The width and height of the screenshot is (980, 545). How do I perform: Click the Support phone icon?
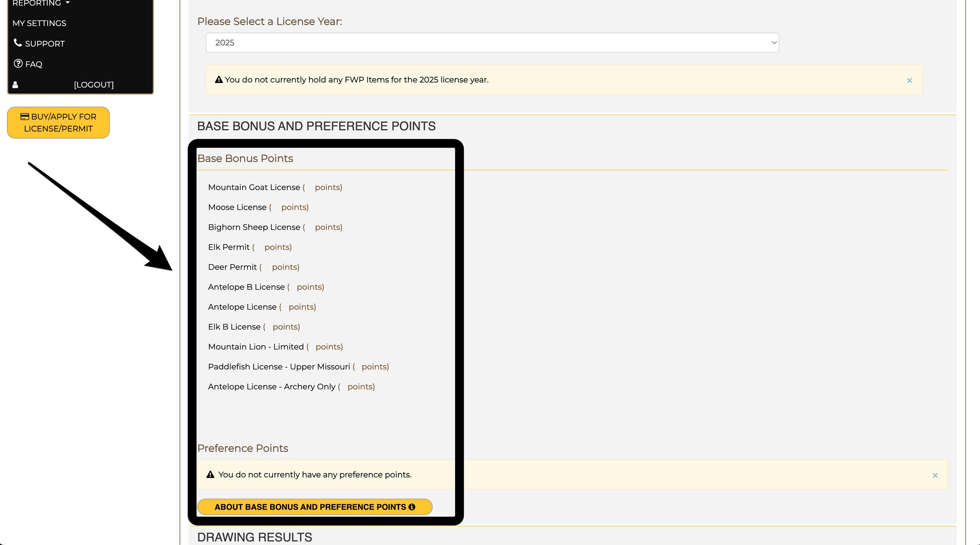click(18, 43)
